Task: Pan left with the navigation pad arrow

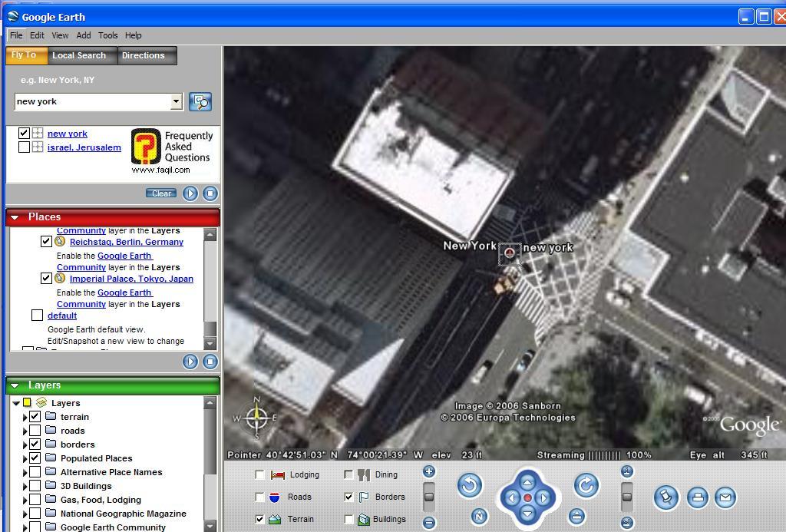Action: point(512,498)
